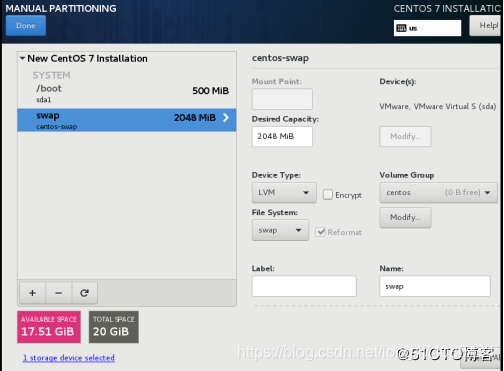The width and height of the screenshot is (504, 371).
Task: Click the Total Space 20 GiB box
Action: click(x=114, y=327)
